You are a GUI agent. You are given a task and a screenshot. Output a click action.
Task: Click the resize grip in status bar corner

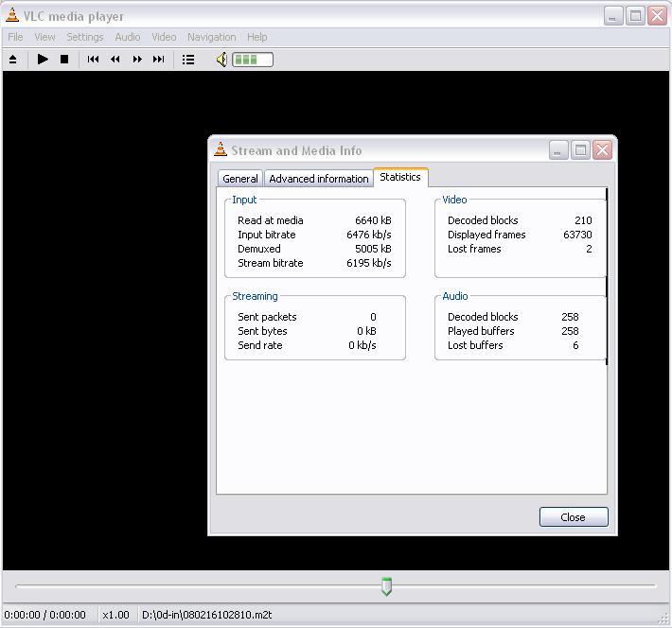tap(663, 618)
